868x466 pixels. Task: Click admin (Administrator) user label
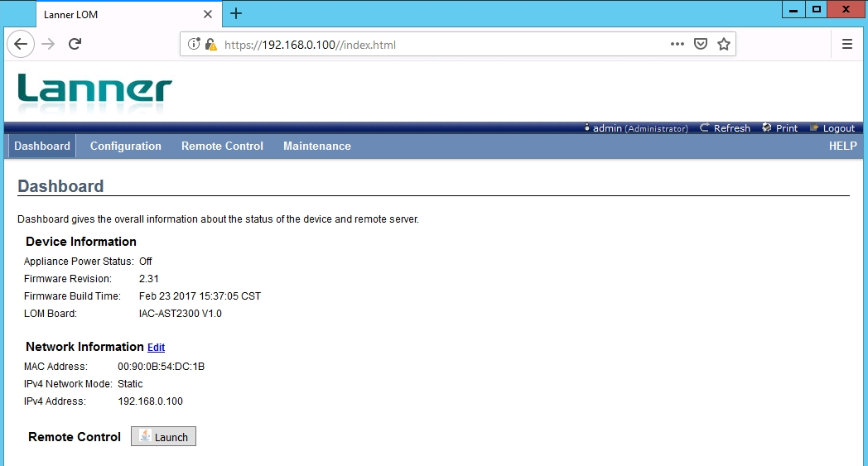(640, 128)
